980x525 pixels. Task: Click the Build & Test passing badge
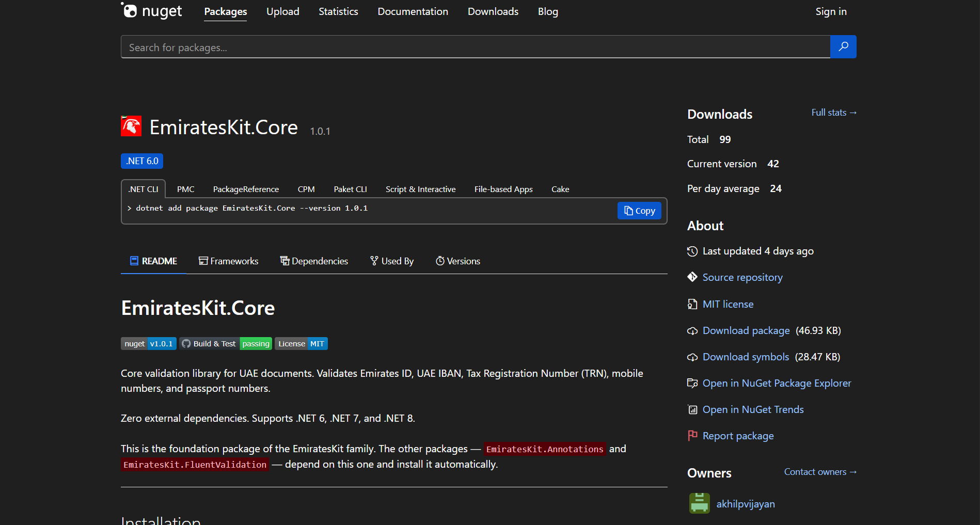coord(226,344)
